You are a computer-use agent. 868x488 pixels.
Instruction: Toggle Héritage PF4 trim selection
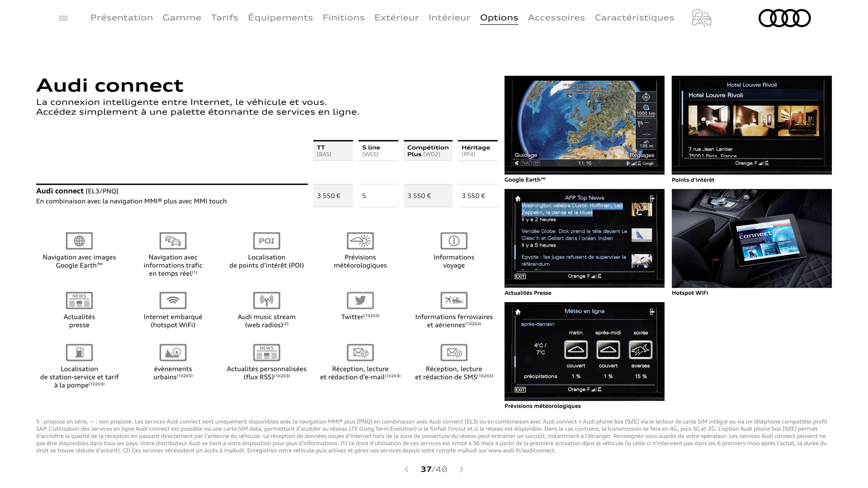pos(475,150)
